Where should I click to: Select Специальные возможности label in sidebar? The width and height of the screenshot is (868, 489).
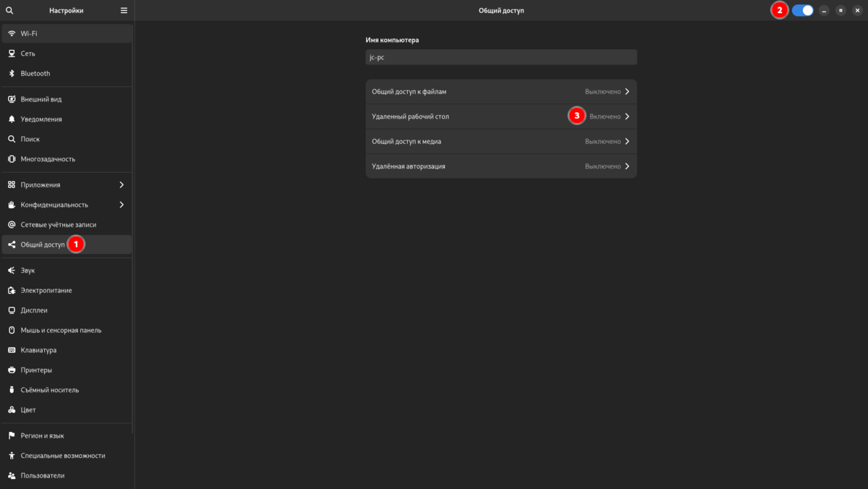point(63,456)
